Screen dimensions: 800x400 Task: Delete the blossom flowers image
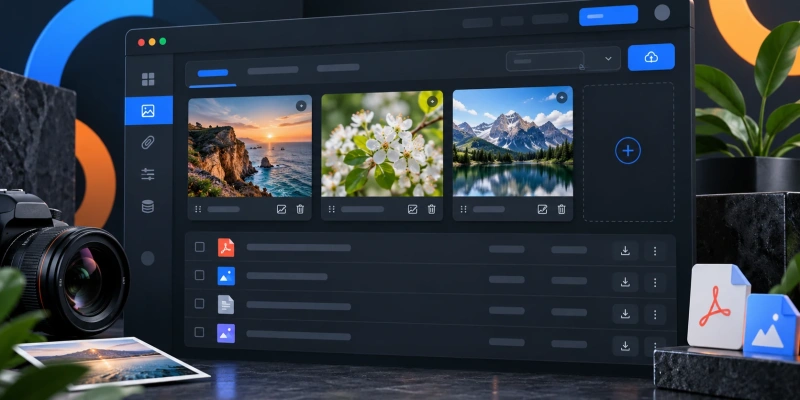(432, 209)
